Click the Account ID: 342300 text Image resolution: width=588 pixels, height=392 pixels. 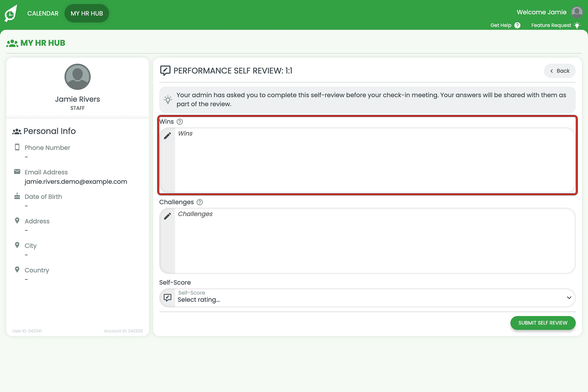tap(123, 331)
